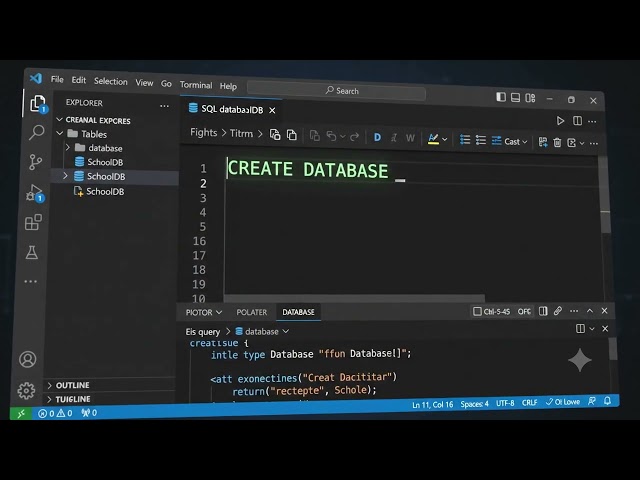Tick the Ctrl-5-45 checkbox

[x=477, y=311]
